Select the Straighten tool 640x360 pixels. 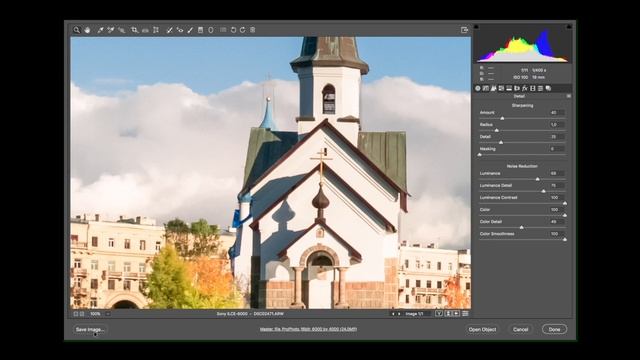tap(145, 30)
